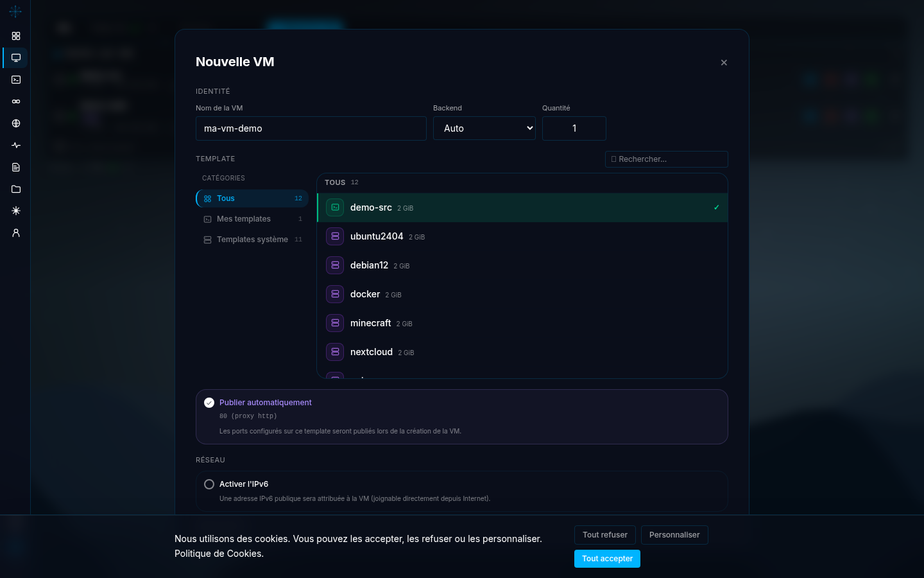This screenshot has width=924, height=578.
Task: Open the Politique de Cookies link
Action: pos(218,554)
